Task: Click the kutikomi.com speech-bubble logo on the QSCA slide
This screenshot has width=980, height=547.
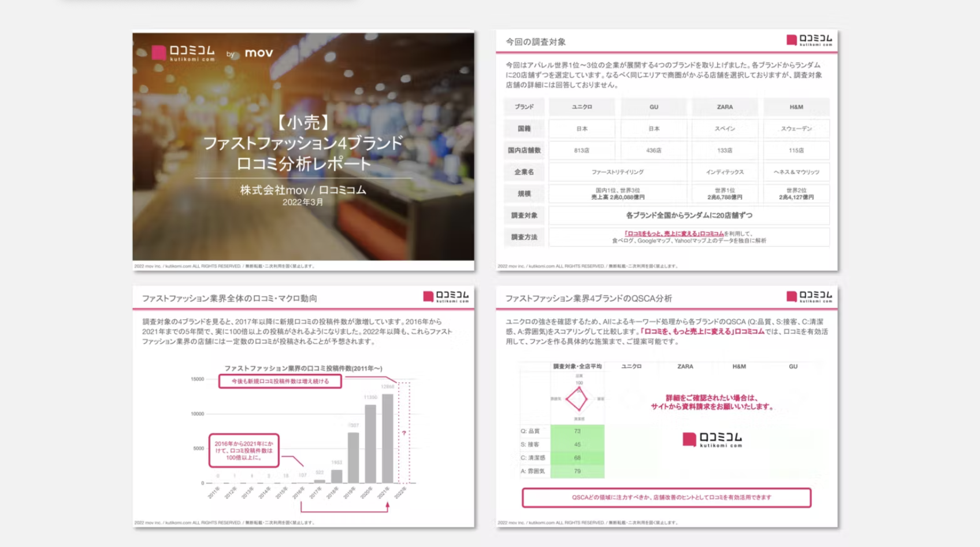Action: click(x=809, y=297)
